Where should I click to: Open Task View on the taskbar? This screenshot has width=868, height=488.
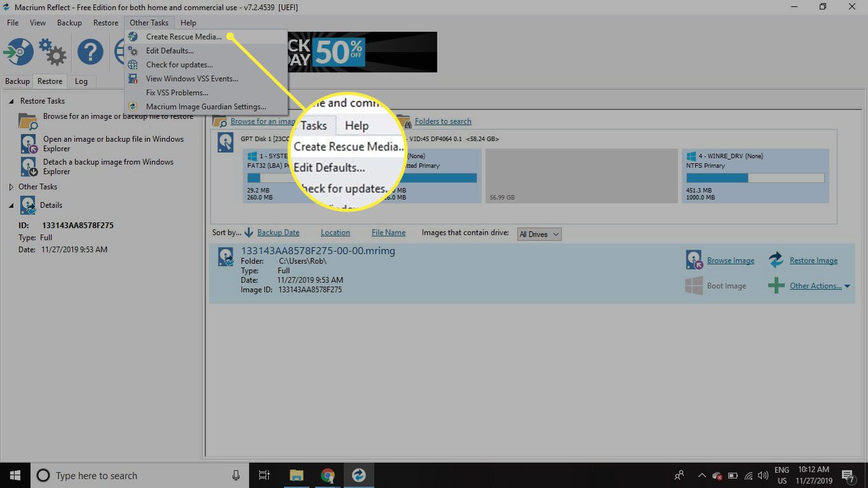coord(264,475)
